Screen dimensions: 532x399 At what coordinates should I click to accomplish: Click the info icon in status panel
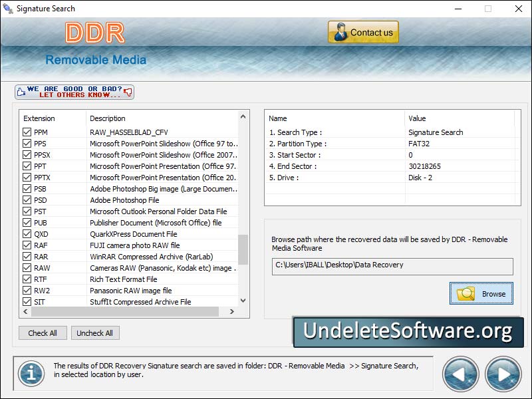31,374
